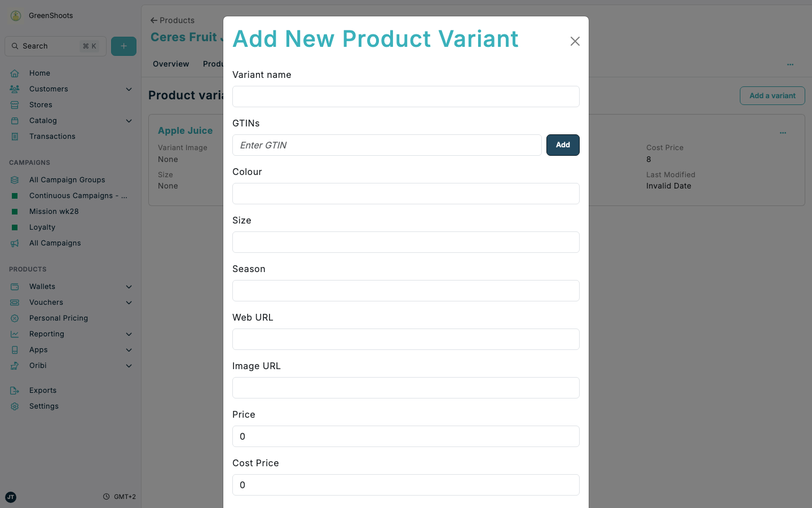The width and height of the screenshot is (812, 508).
Task: Click the Add a variant button
Action: [x=772, y=95]
